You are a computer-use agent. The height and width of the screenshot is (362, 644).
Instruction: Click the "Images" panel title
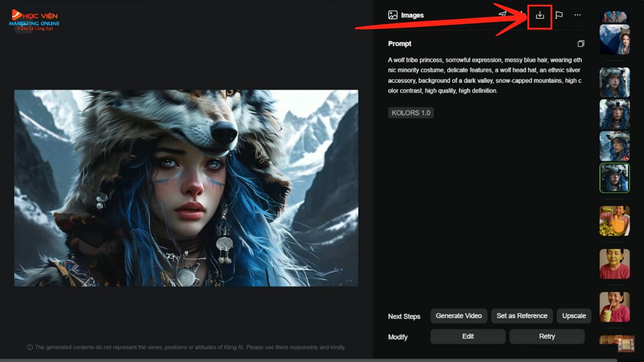point(412,16)
